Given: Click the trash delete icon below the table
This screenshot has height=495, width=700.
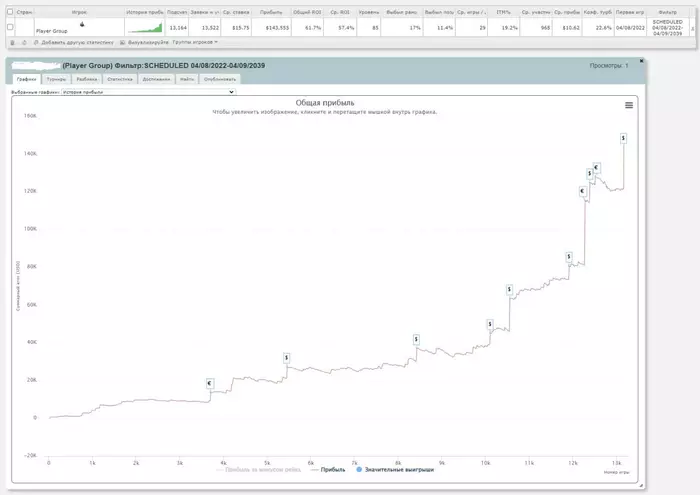Looking at the screenshot, I should point(12,42).
